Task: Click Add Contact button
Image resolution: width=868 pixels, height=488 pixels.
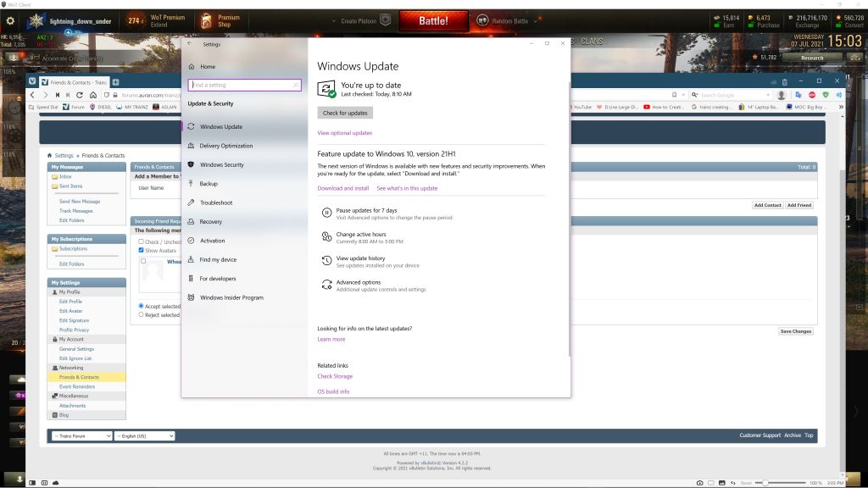Action: pyautogui.click(x=767, y=205)
